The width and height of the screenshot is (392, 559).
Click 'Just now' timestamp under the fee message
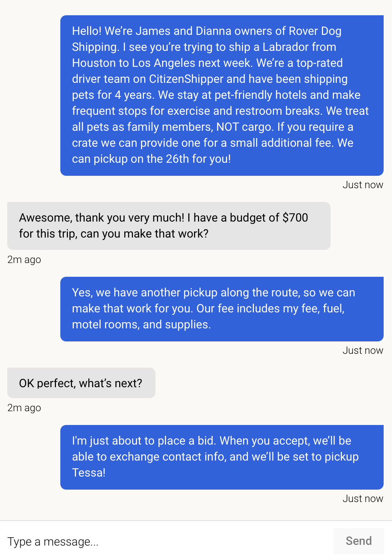363,351
